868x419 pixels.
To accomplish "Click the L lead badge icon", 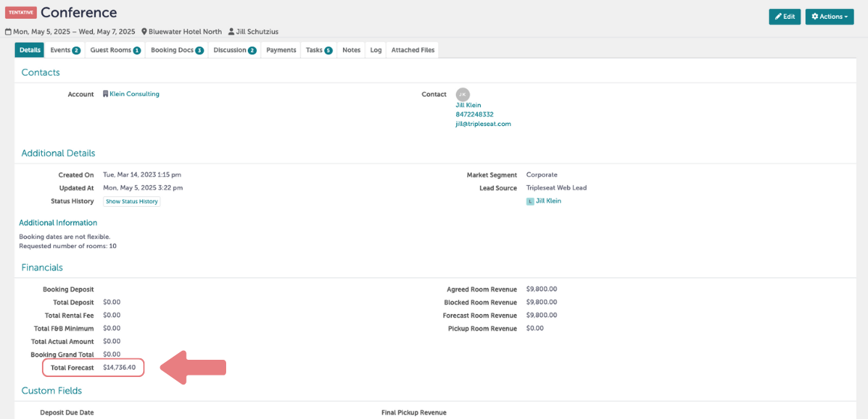I will tap(530, 202).
